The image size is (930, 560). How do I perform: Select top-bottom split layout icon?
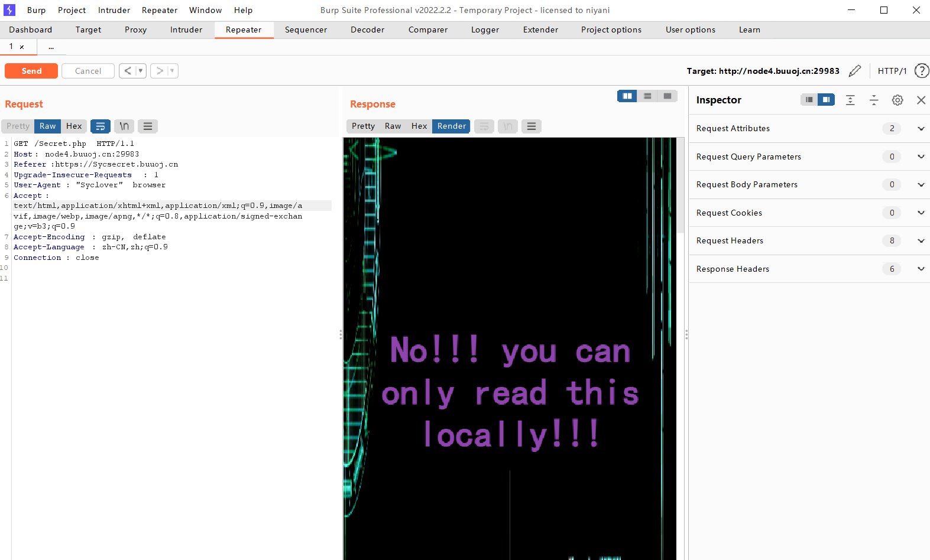[x=647, y=96]
